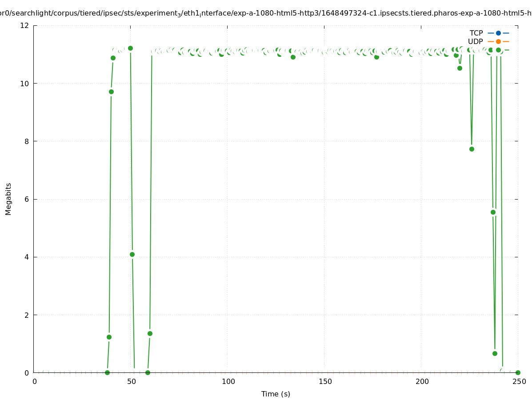Select the data point near 7.7 megabits
Screen dimensions: 532x400
click(x=472, y=149)
